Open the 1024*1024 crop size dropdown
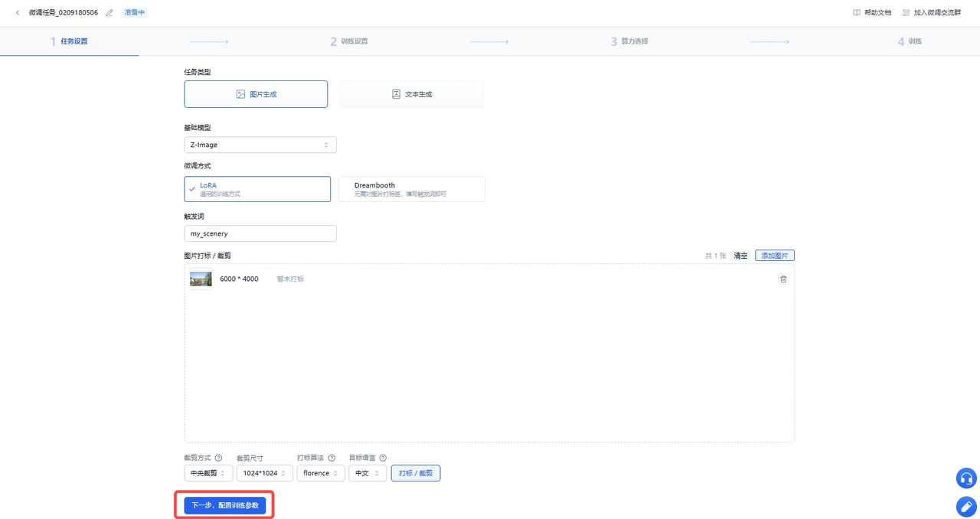Screen dimensions: 980x519 tap(265, 473)
